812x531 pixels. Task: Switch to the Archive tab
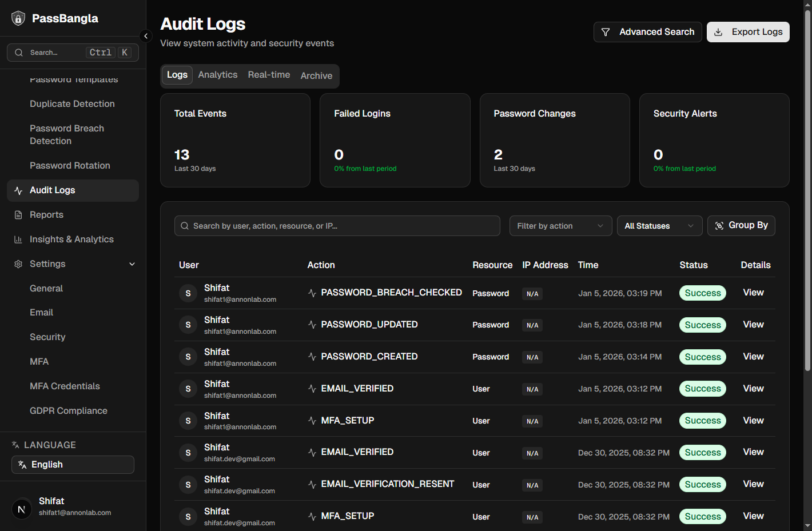click(x=316, y=75)
